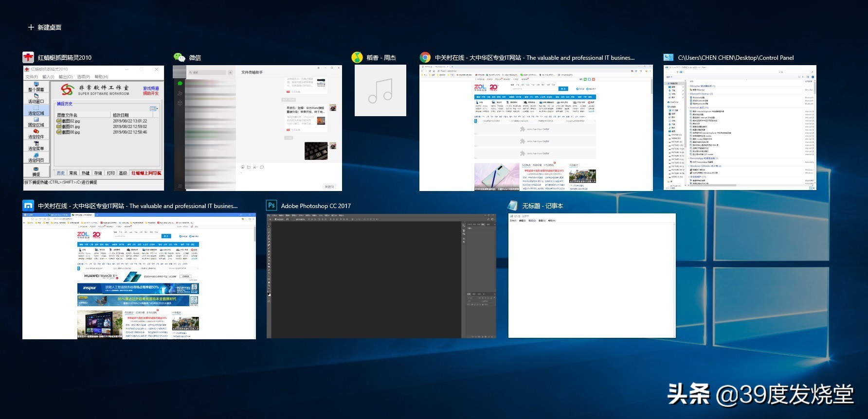The height and width of the screenshot is (419, 868).
Task: Select 选定控件 control capture mode
Action: [36, 134]
